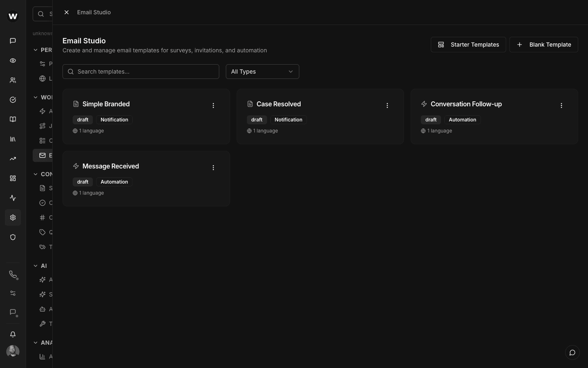Open the knowledge book icon
Viewport: 588px width, 368px height.
[13, 119]
